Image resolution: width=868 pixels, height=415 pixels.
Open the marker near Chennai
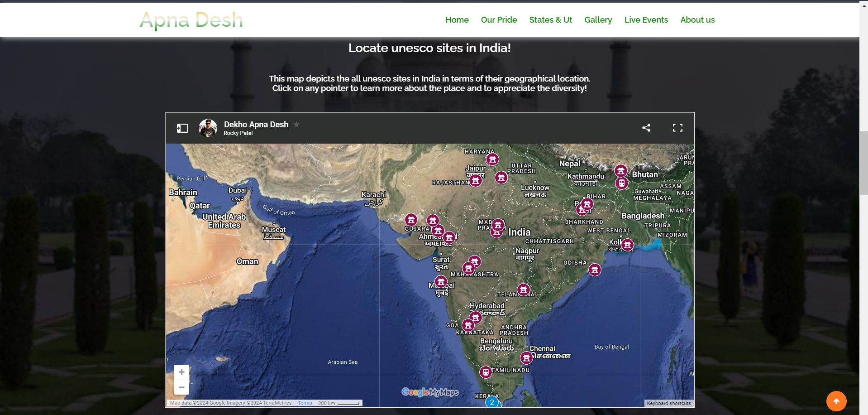[526, 357]
